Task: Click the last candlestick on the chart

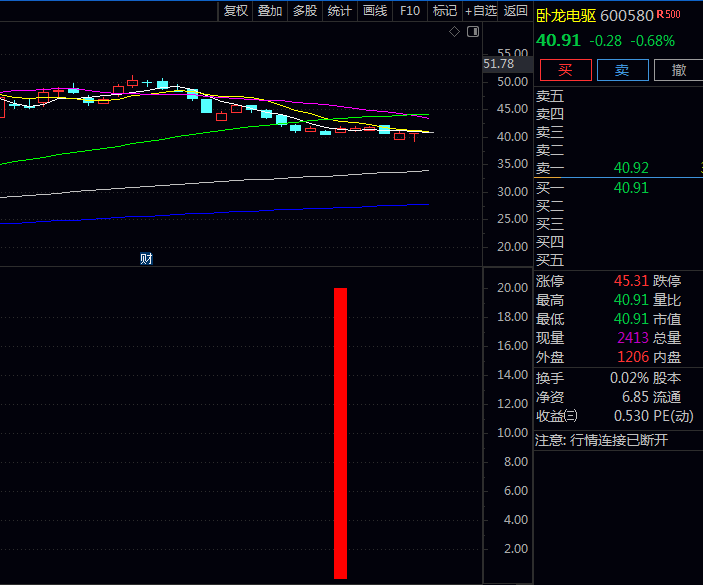Action: tap(414, 136)
